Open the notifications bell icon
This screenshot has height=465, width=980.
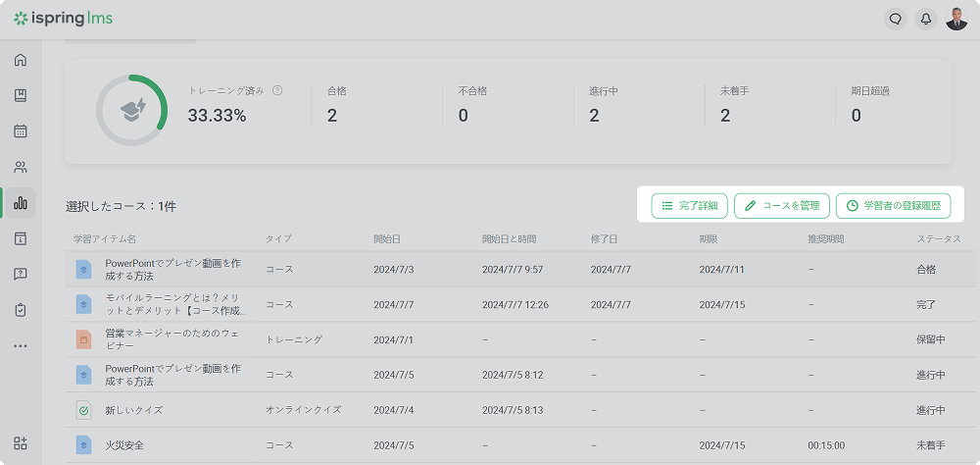tap(925, 19)
